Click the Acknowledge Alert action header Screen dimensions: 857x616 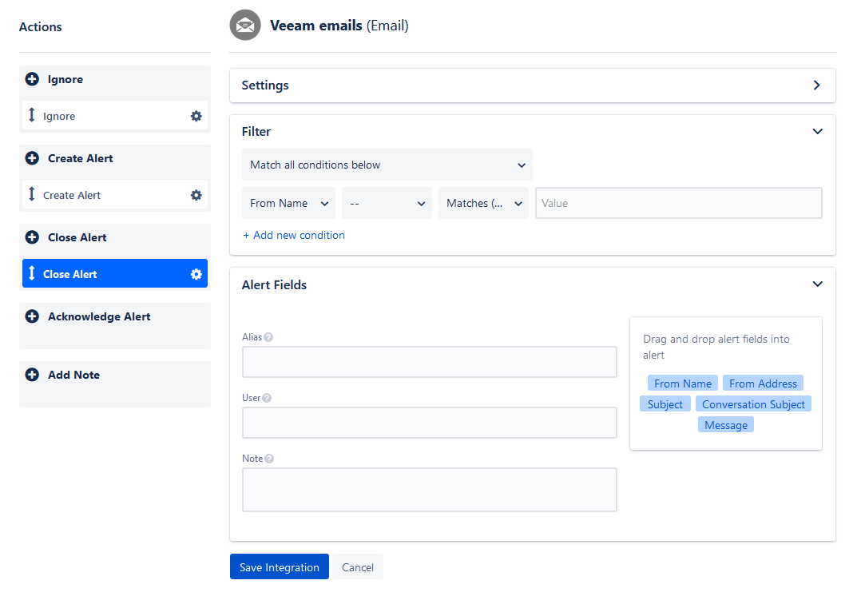99,317
